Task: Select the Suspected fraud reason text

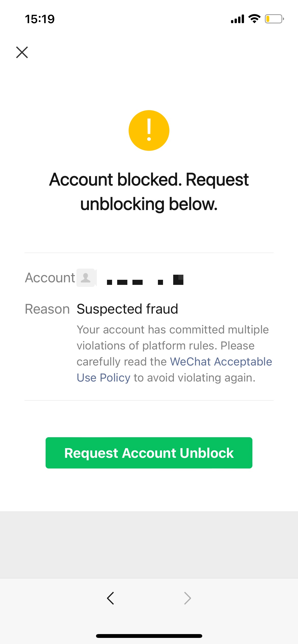Action: (x=127, y=309)
